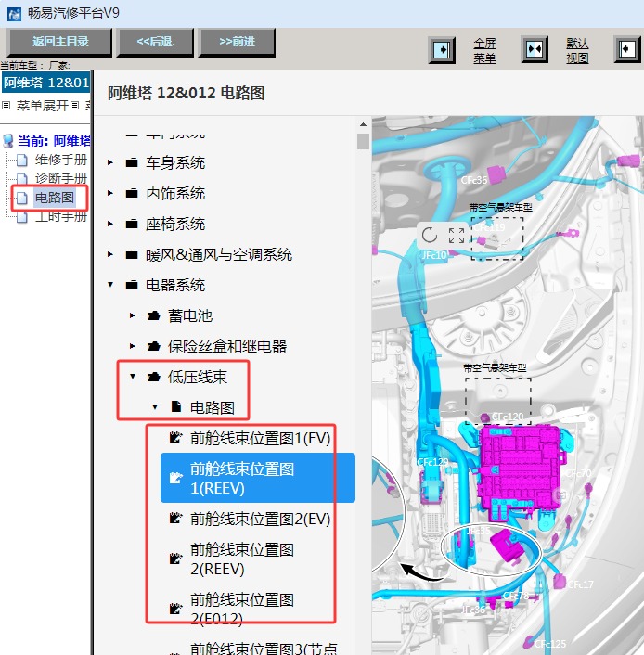Select the 阿维塔 12&01 vehicle header
Viewport: 644px width, 655px height.
point(45,83)
